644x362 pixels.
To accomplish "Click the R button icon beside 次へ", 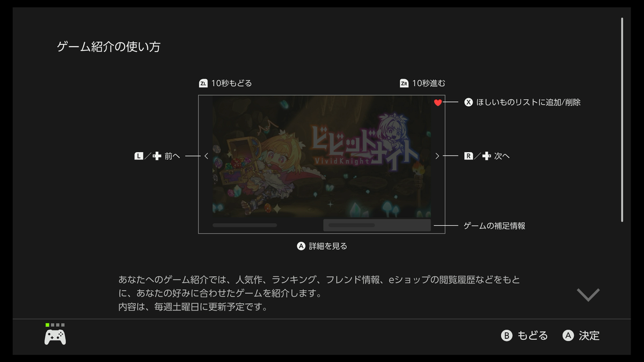I will click(469, 156).
